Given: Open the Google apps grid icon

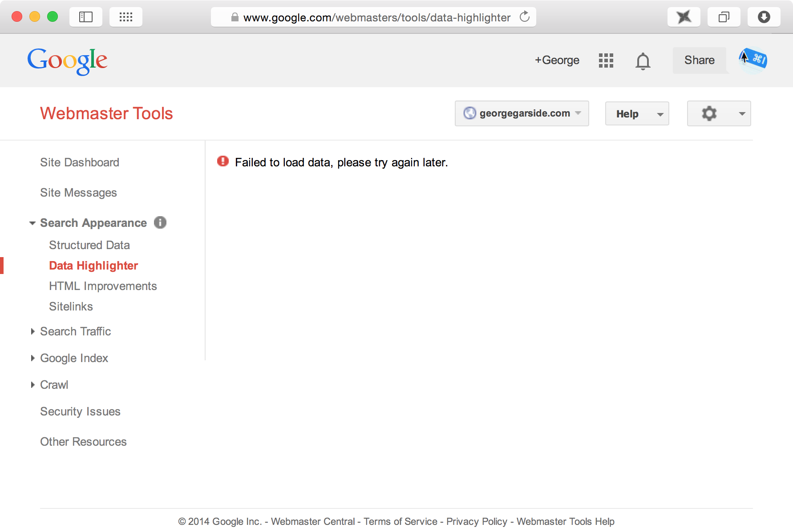Looking at the screenshot, I should tap(606, 60).
